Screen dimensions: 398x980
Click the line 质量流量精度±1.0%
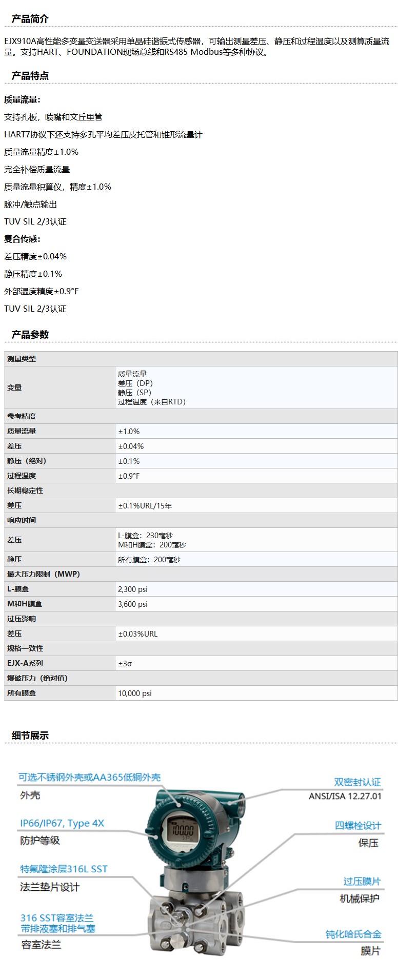click(41, 152)
